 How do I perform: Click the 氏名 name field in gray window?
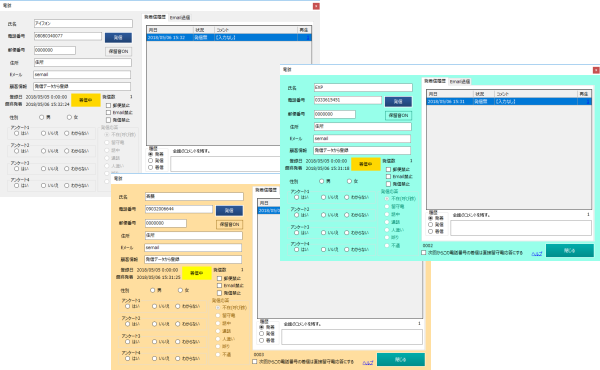83,23
